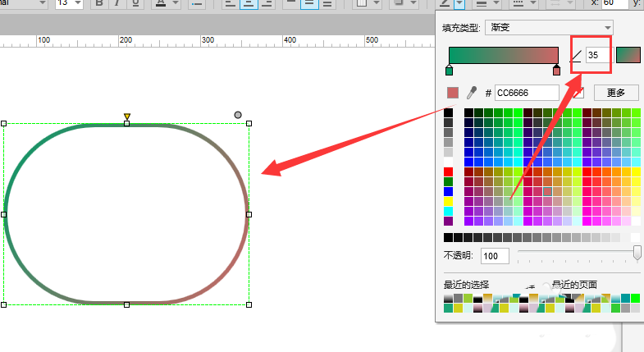
Task: Toggle underline text formatting
Action: tap(135, 4)
